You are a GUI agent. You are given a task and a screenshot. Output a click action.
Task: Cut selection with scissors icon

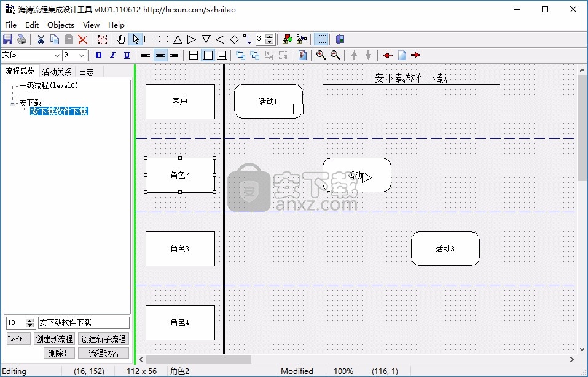[x=41, y=39]
